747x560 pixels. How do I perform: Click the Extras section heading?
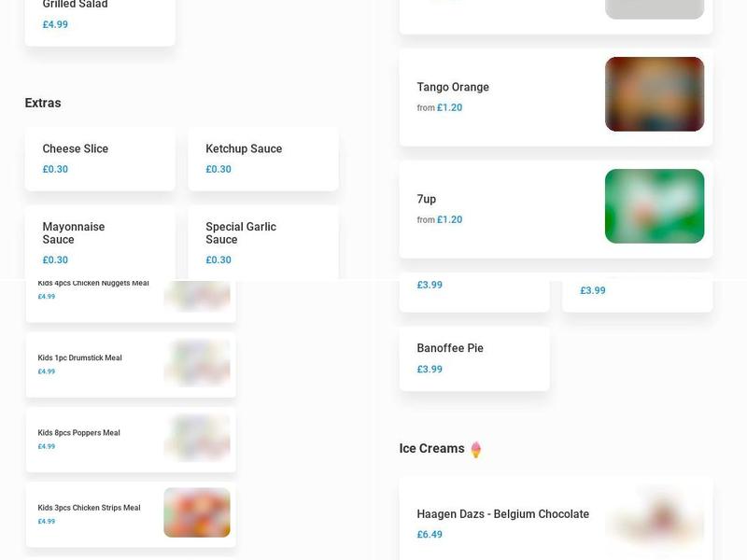[43, 103]
